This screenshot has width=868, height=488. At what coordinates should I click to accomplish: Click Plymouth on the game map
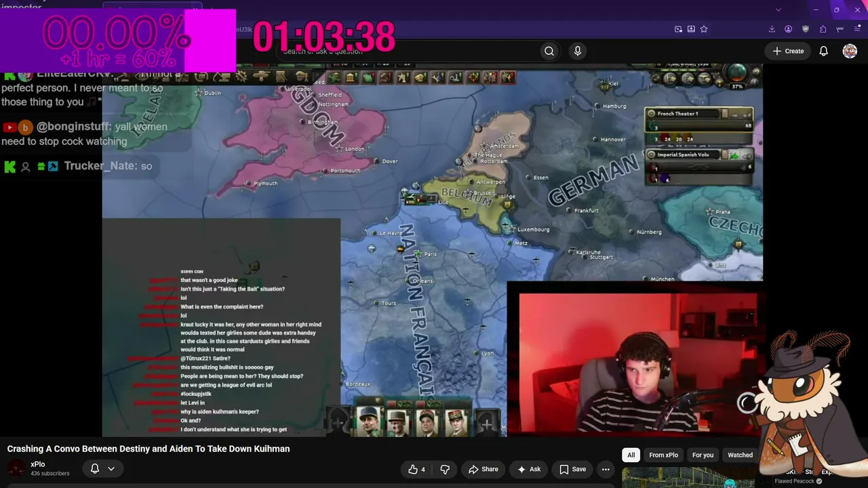pos(265,183)
